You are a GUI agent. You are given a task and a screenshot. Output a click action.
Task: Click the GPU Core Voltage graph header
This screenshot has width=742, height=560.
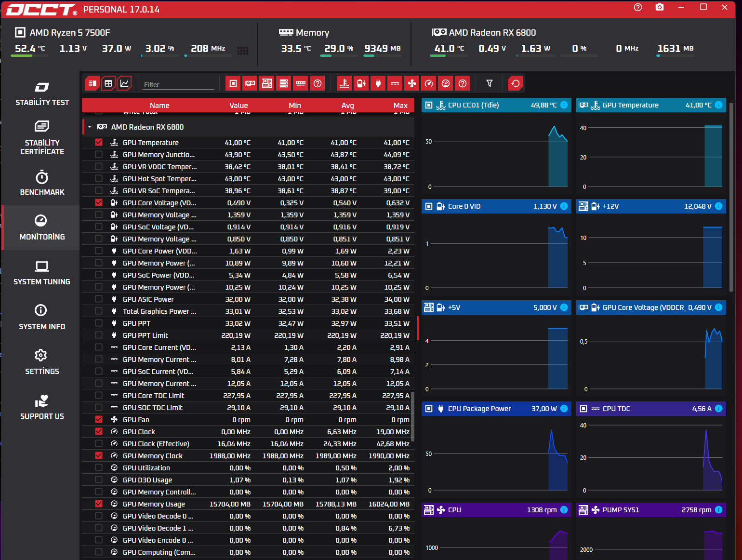click(x=651, y=307)
